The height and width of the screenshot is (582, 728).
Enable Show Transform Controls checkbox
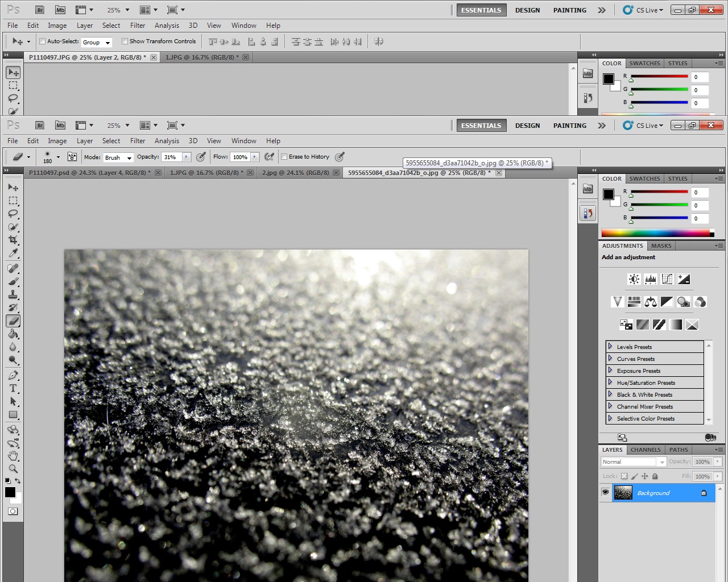[125, 41]
